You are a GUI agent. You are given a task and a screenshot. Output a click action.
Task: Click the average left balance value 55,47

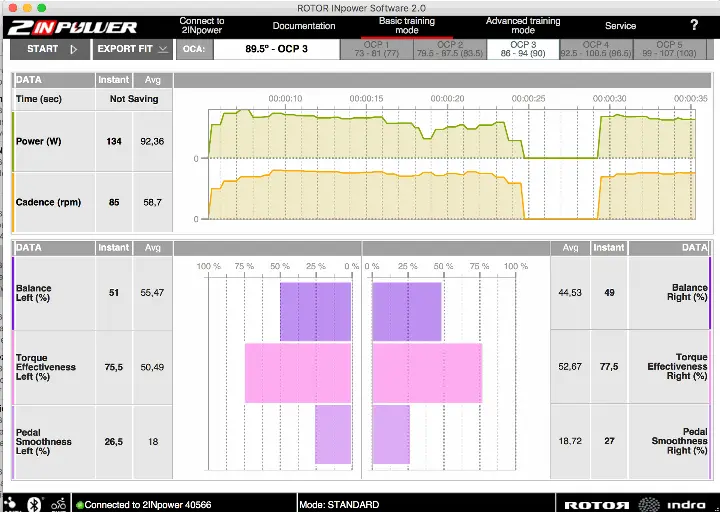pyautogui.click(x=152, y=293)
